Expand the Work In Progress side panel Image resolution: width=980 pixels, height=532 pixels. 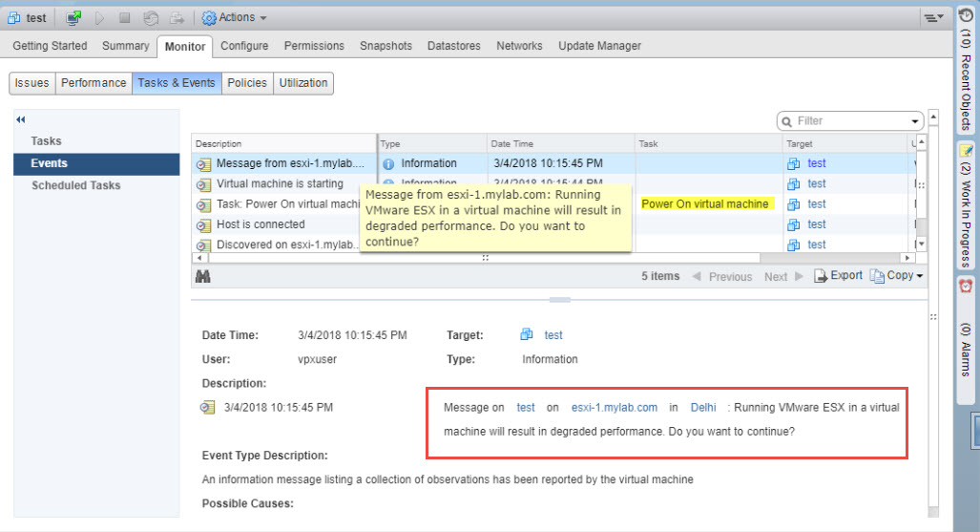(x=966, y=206)
